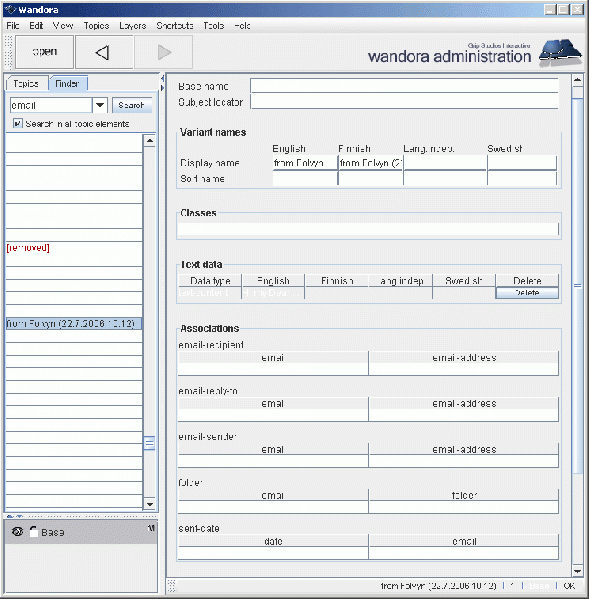This screenshot has height=599, width=589.
Task: Click the Sort name English field
Action: point(305,178)
